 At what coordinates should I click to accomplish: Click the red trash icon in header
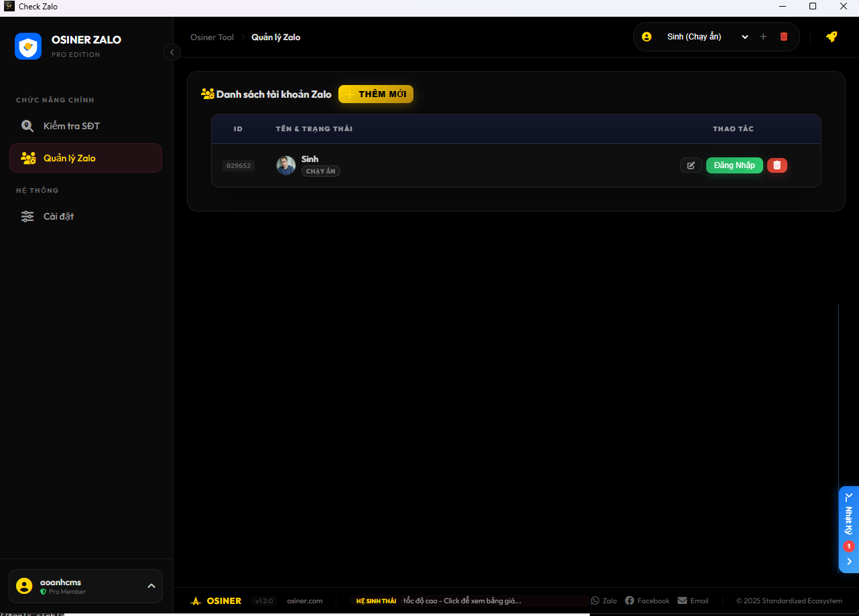[x=784, y=37]
